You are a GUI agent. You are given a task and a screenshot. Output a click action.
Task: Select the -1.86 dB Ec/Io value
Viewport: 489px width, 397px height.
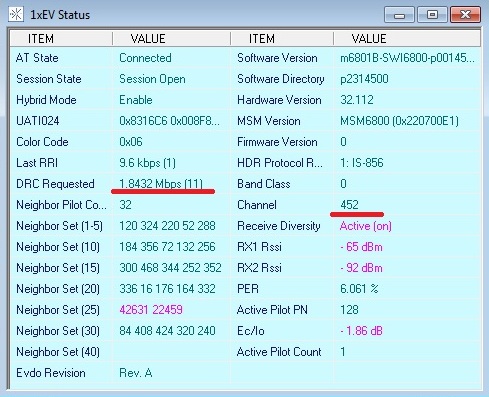click(x=361, y=331)
